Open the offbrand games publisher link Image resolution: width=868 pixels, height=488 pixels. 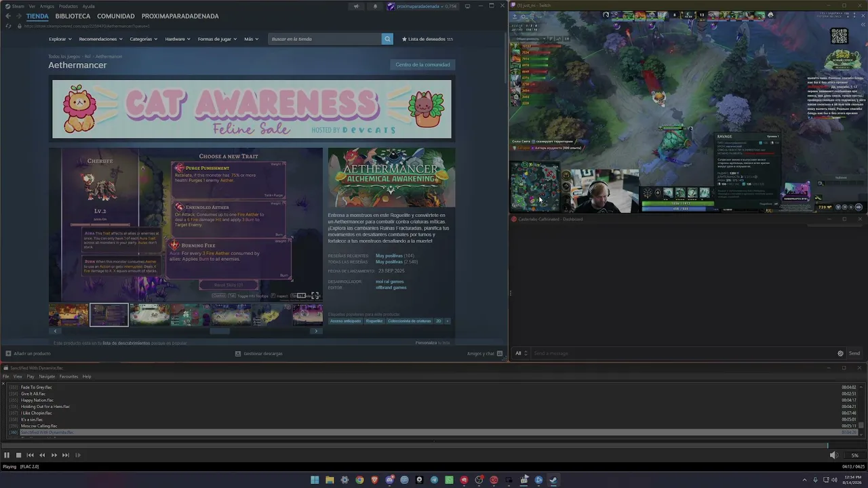(x=391, y=287)
